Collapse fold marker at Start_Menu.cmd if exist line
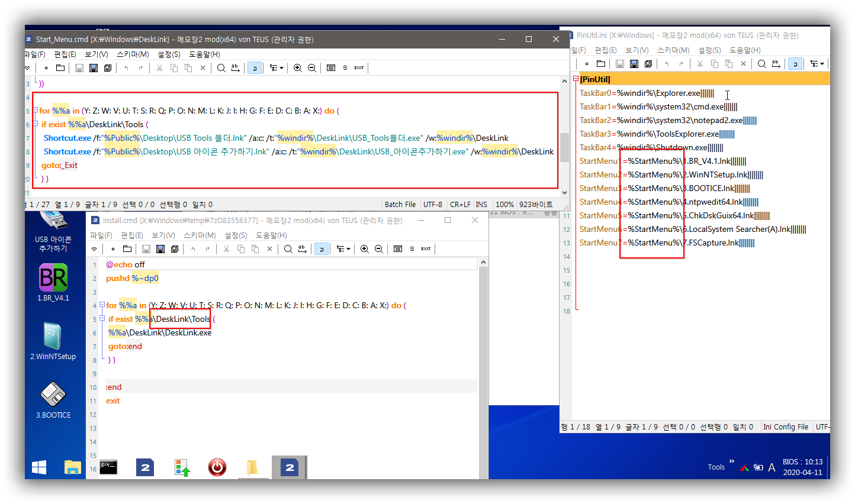 36,124
